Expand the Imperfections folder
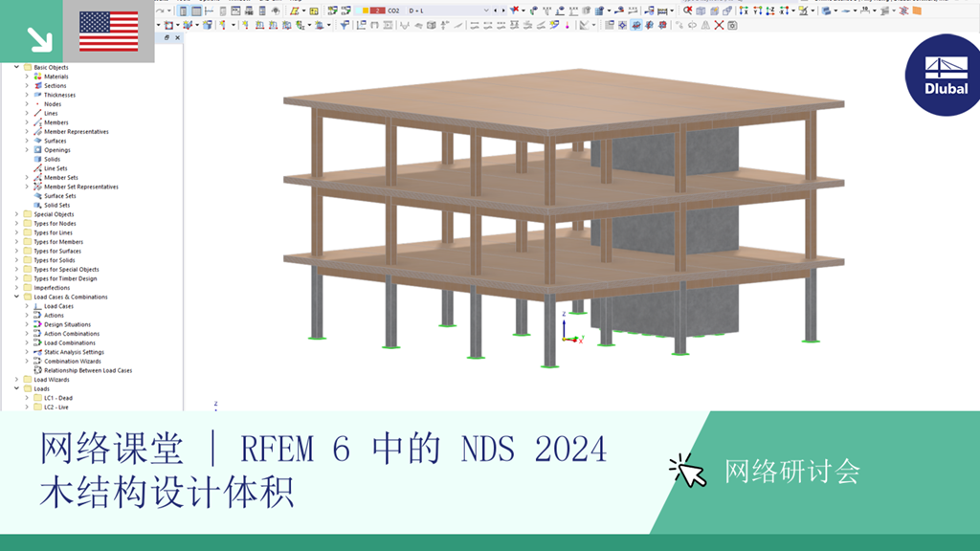The image size is (980, 551). pos(17,287)
